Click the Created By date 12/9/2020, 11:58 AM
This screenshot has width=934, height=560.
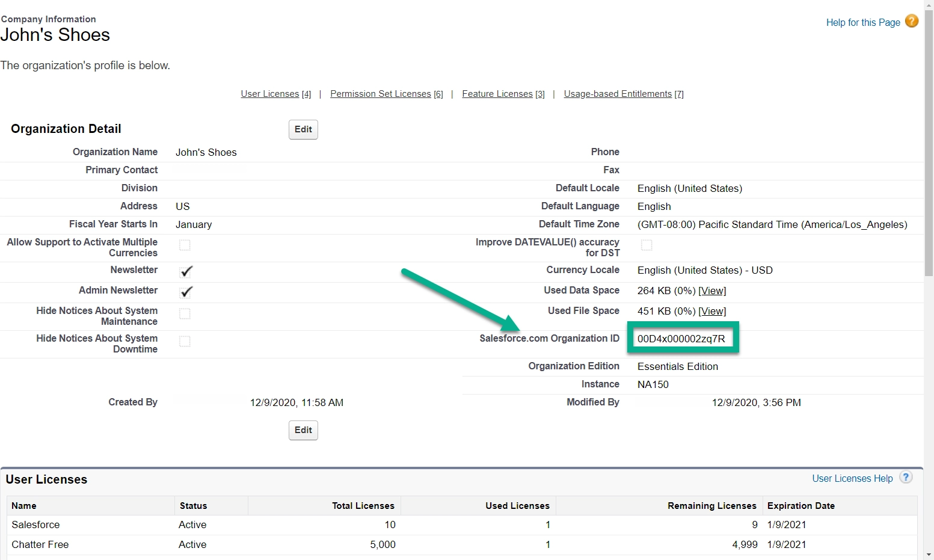pos(296,402)
